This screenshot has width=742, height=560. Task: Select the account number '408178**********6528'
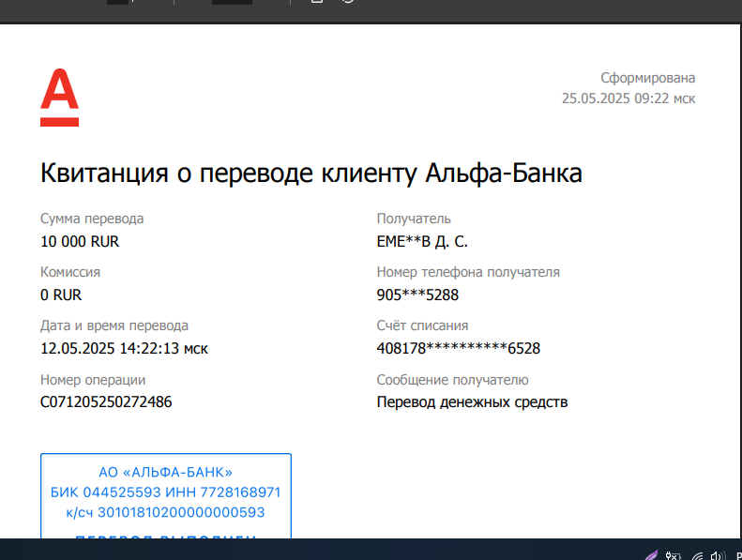point(458,348)
